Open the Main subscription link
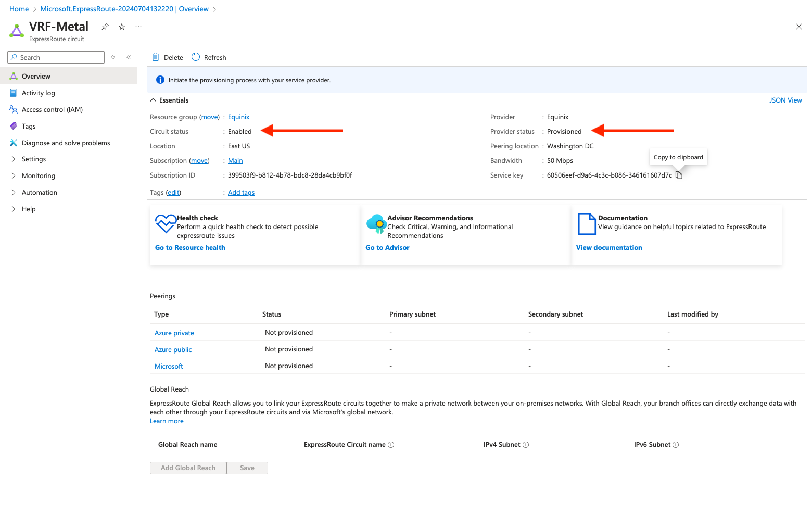Viewport: 812px width, 516px height. (235, 160)
